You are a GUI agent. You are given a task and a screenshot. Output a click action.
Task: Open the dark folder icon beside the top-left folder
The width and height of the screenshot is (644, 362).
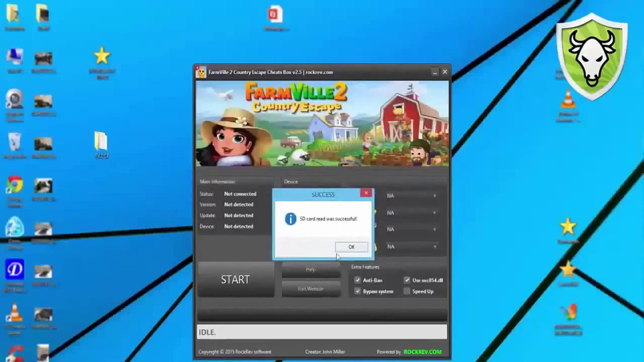(x=43, y=13)
